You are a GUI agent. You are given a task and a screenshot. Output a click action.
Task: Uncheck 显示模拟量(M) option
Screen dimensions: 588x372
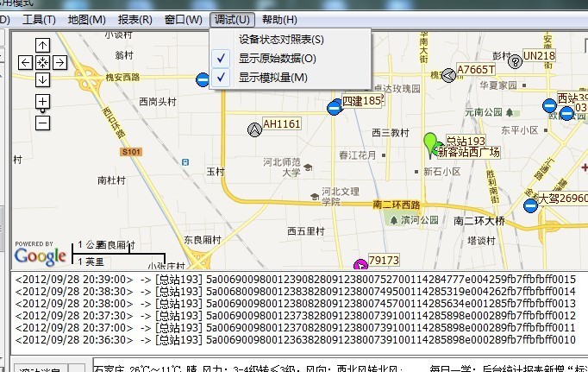(272, 78)
